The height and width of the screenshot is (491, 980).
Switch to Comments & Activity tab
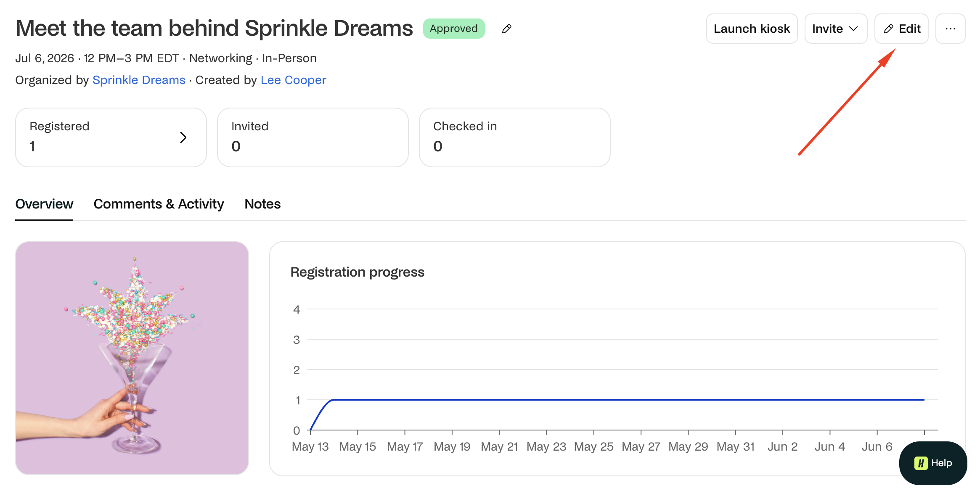pos(159,204)
